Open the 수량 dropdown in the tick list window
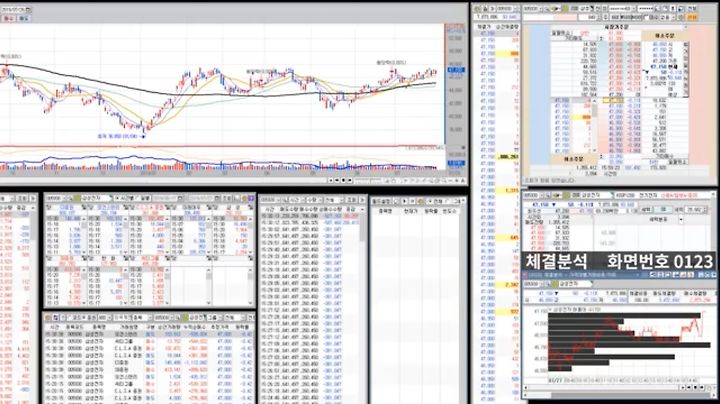Screen dimensions: 720x404 pos(319,200)
